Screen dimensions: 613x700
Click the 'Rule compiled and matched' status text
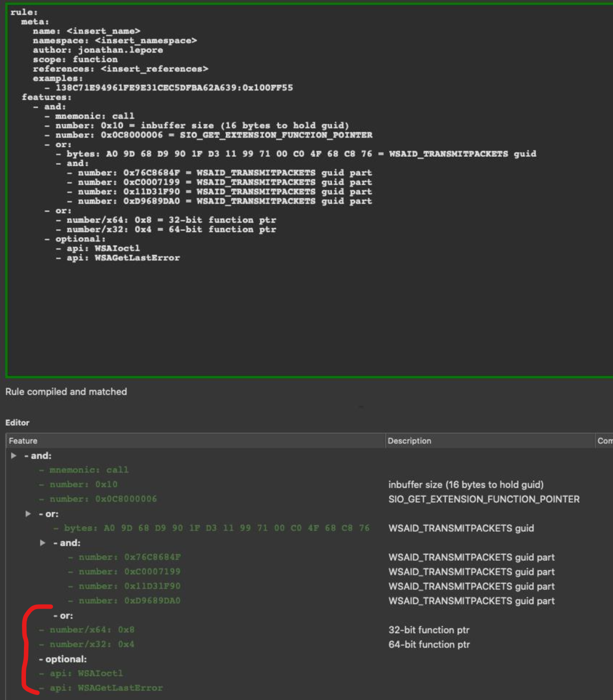click(x=66, y=391)
